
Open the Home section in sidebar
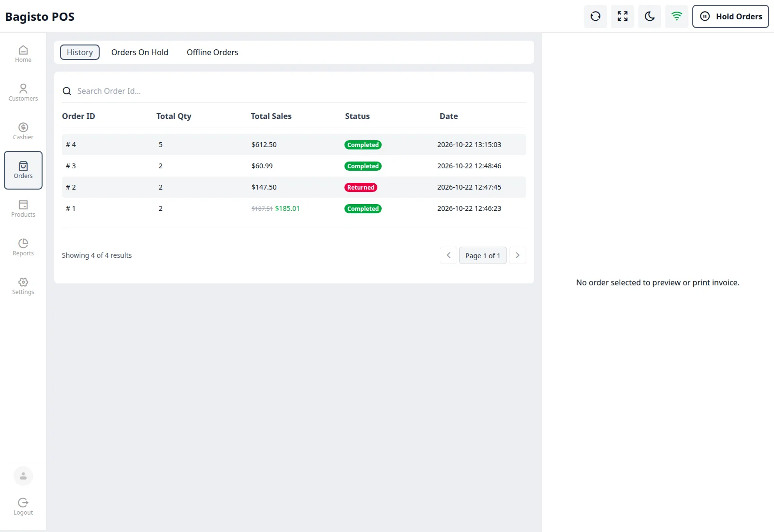coord(23,54)
